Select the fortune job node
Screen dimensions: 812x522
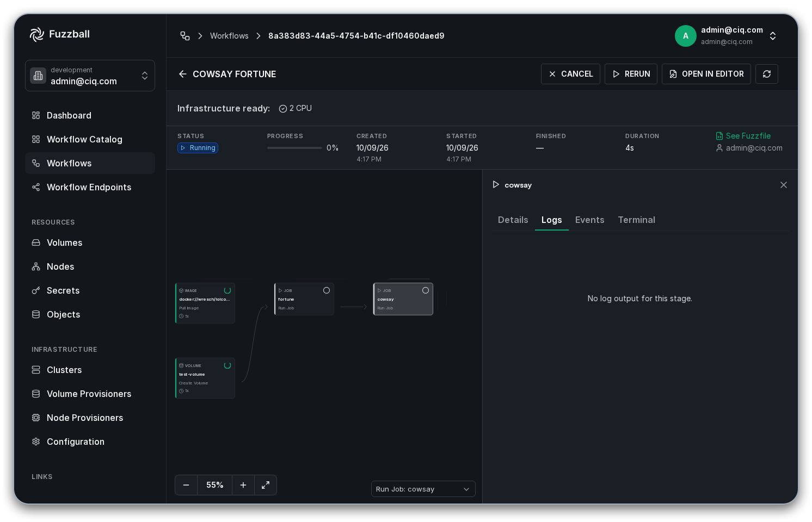[x=304, y=299]
